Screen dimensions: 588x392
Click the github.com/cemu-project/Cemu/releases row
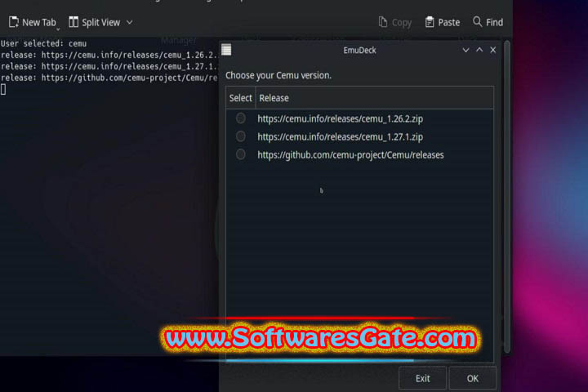[x=359, y=154]
